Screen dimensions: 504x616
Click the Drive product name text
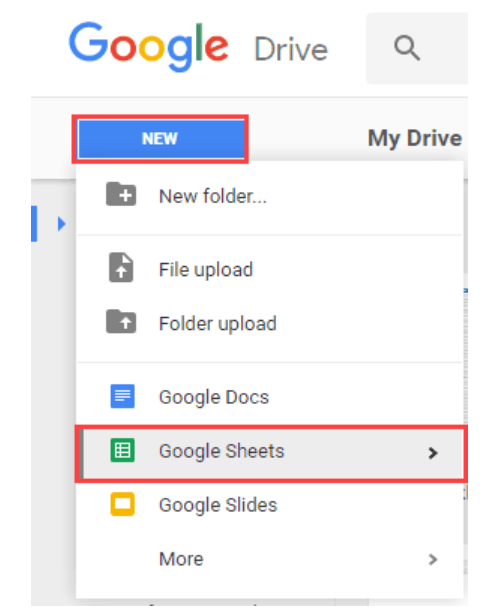click(x=291, y=50)
